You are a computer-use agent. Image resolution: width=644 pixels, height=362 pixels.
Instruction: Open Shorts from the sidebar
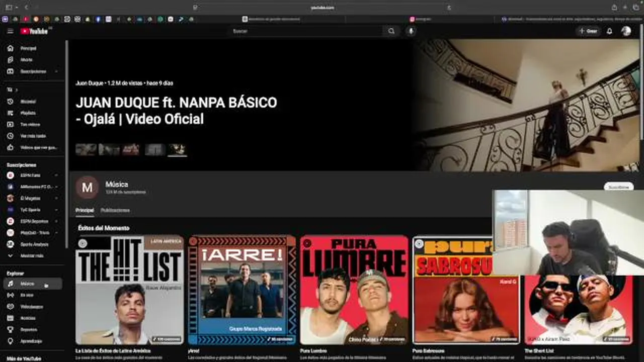(x=33, y=60)
